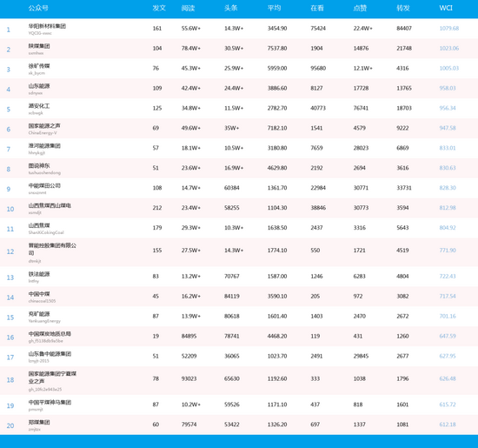Open WCI score 956.34
This screenshot has width=478, height=448.
[448, 108]
